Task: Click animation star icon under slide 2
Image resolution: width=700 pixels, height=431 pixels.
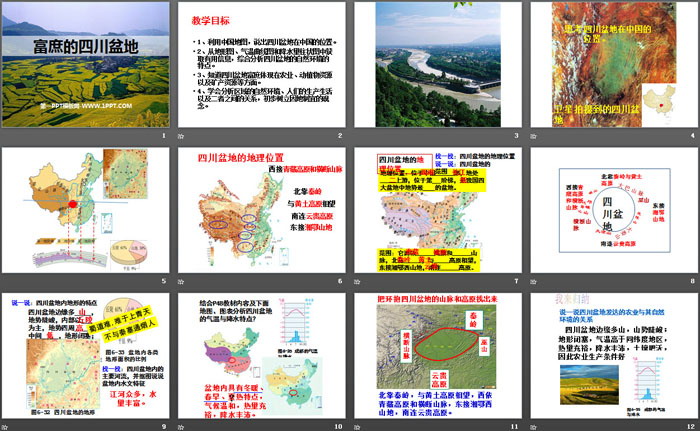Action: [x=181, y=136]
